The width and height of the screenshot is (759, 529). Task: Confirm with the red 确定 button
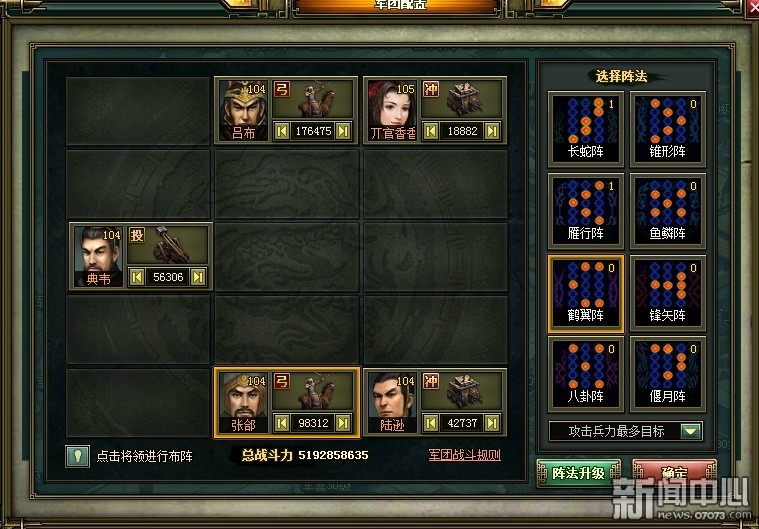tap(674, 473)
